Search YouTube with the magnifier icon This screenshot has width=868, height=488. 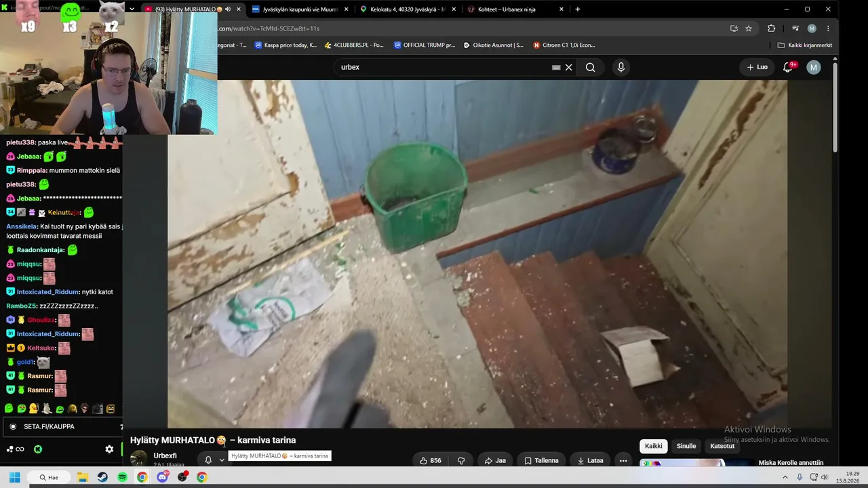590,67
